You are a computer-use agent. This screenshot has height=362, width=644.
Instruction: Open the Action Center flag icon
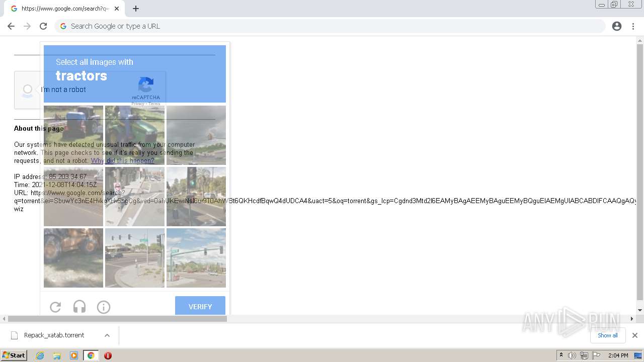pos(595,355)
